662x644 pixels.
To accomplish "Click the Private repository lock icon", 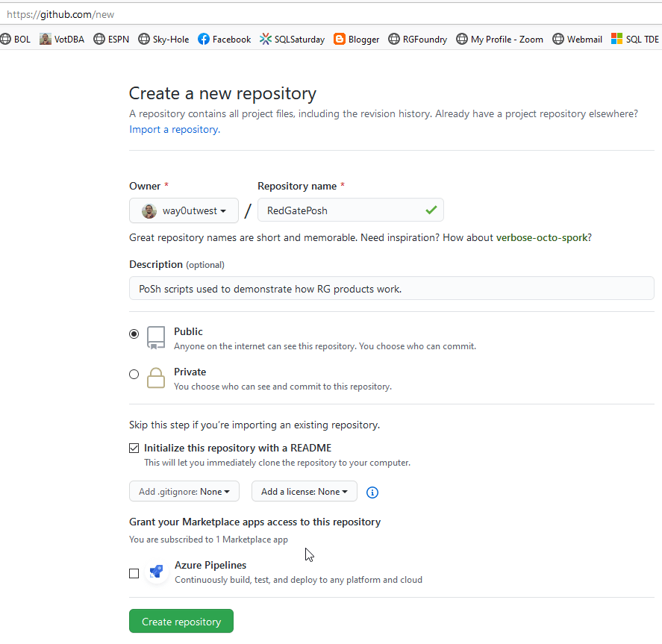I will tap(156, 378).
